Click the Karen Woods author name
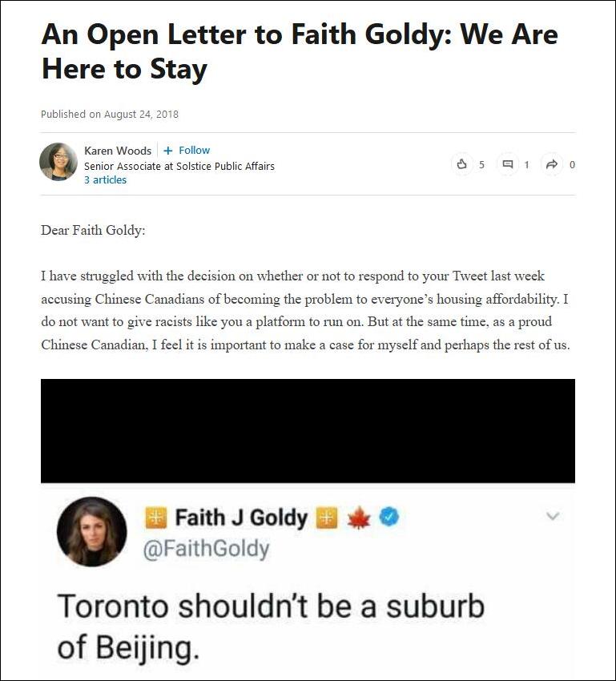 tap(118, 151)
